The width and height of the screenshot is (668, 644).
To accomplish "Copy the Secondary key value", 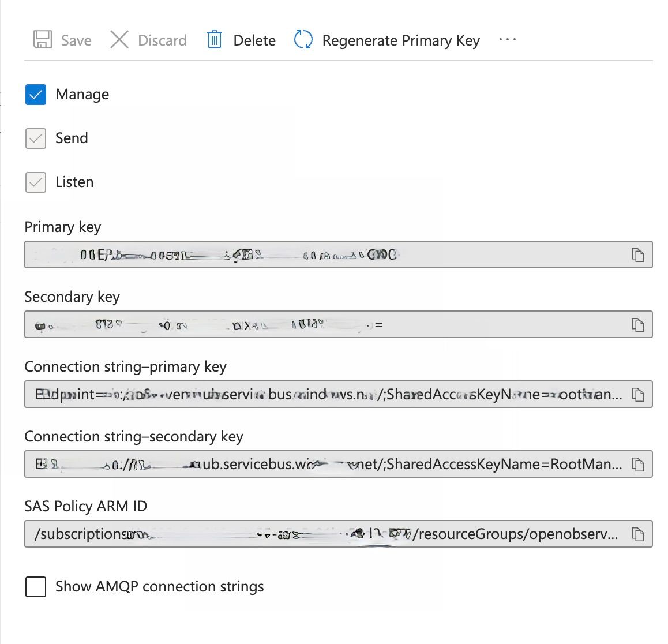I will coord(637,325).
